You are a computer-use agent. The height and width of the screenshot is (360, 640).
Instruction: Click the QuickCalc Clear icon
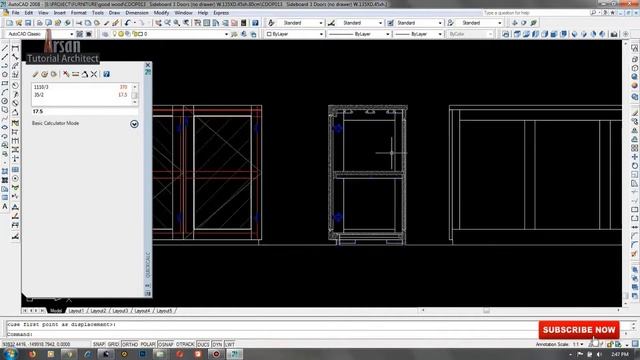36,74
